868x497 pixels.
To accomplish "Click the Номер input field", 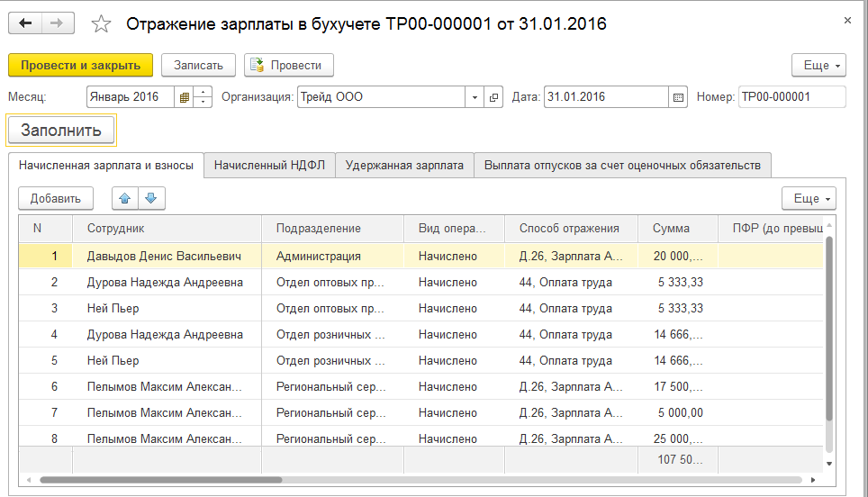I will tap(791, 97).
